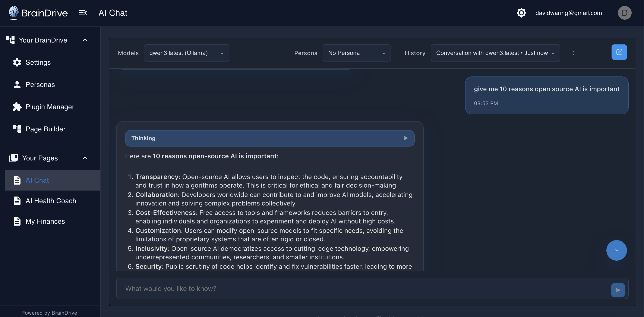Open Plugin Manager in the sidebar

pos(50,107)
